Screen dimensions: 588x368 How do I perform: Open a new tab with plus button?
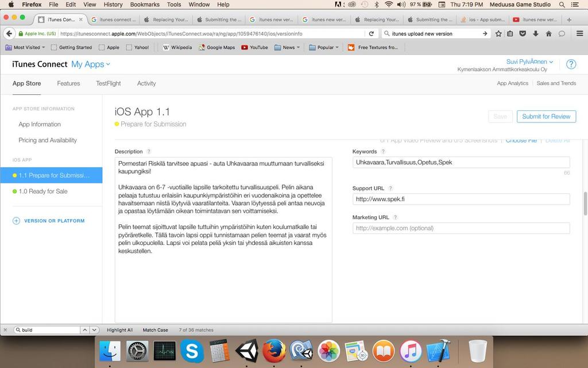click(569, 20)
